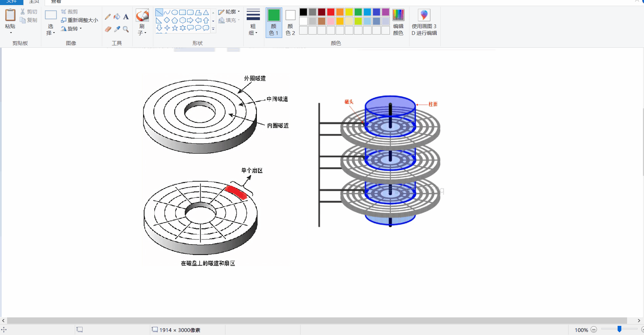Viewport: 644px width, 335px height.
Task: Click Edit with Paint 3D button
Action: [424, 22]
